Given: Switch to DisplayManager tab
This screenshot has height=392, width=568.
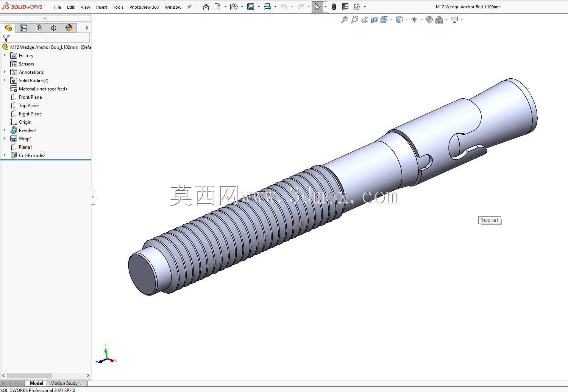Looking at the screenshot, I should click(69, 28).
